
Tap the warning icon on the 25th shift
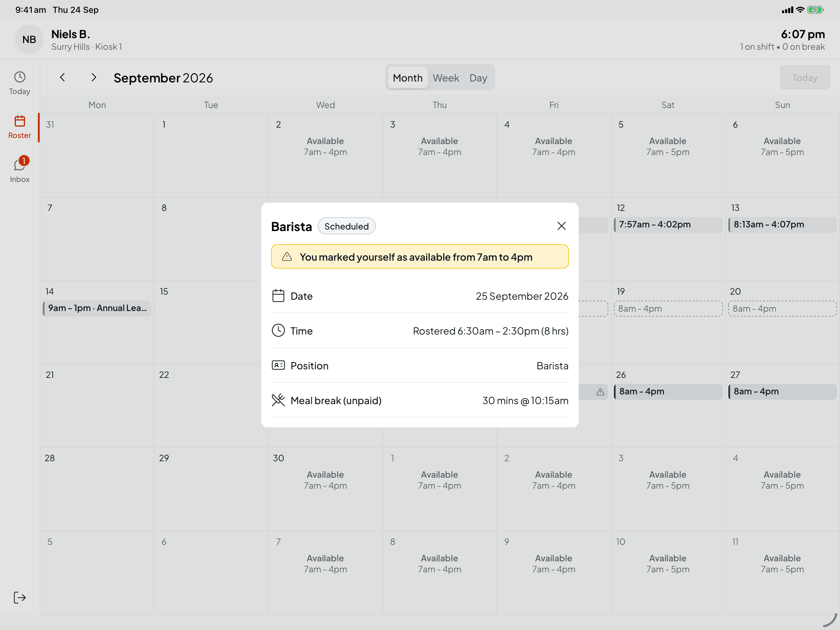(x=600, y=392)
